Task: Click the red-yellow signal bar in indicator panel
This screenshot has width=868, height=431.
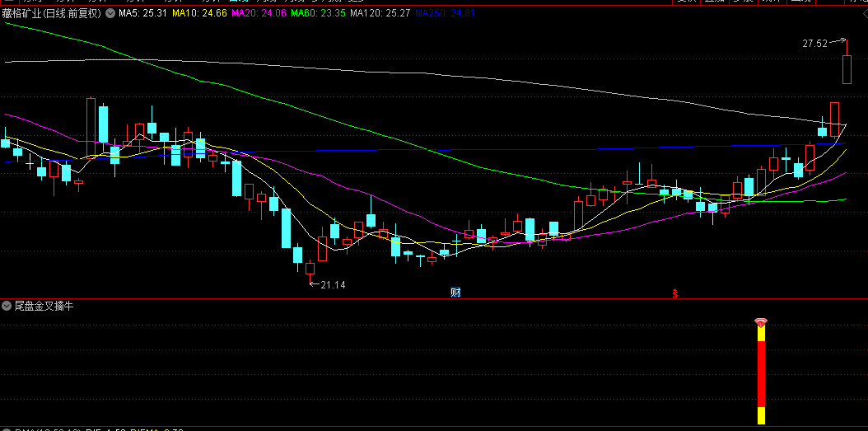Action: pyautogui.click(x=761, y=375)
